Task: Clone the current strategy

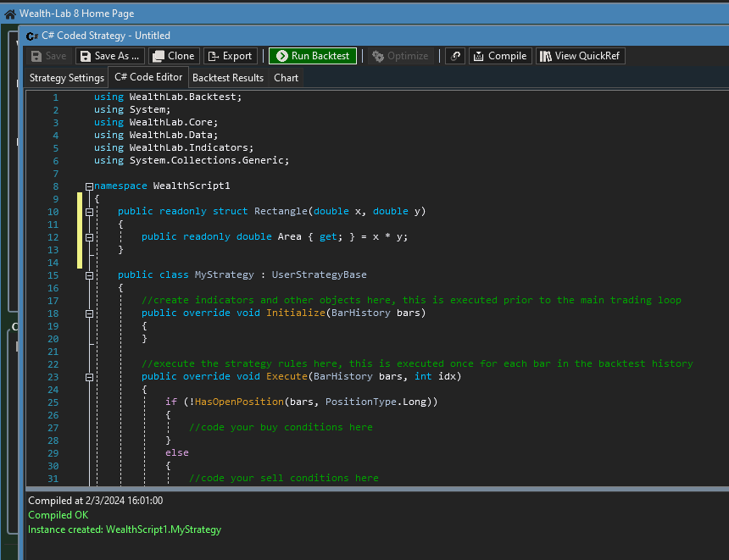Action: [x=175, y=56]
